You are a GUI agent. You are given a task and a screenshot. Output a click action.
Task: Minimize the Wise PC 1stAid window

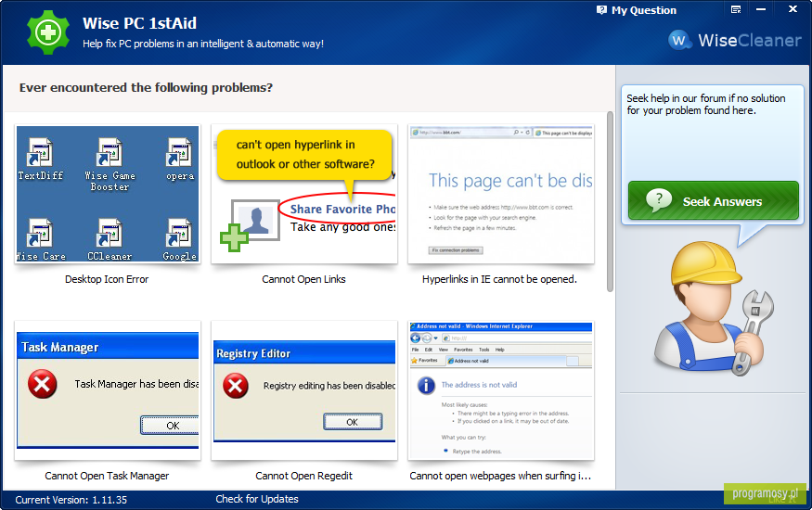pyautogui.click(x=760, y=9)
